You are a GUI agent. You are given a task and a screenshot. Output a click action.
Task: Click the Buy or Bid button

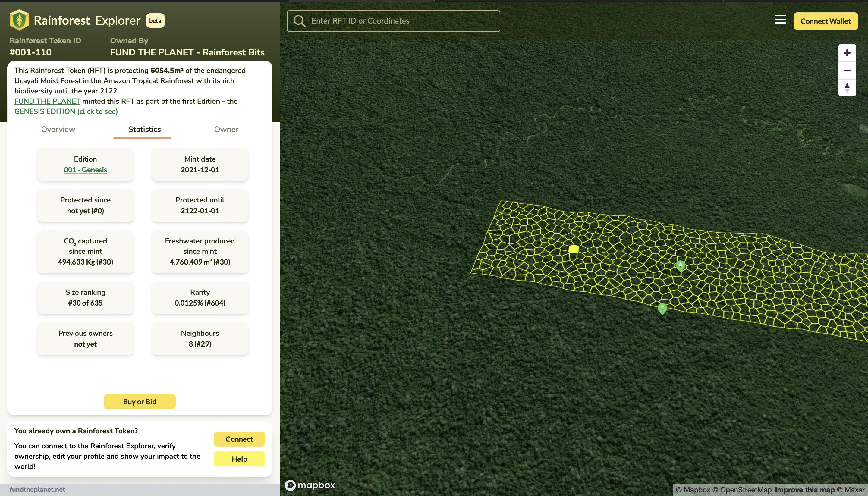pyautogui.click(x=140, y=402)
